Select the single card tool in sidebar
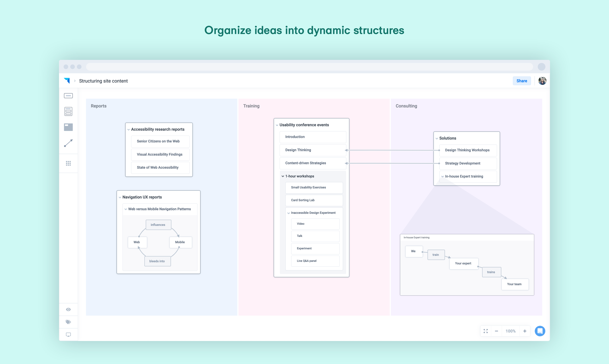This screenshot has width=609, height=364. [x=68, y=96]
